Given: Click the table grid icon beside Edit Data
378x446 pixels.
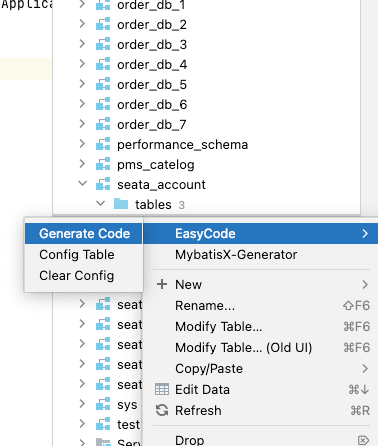Looking at the screenshot, I should click(162, 389).
